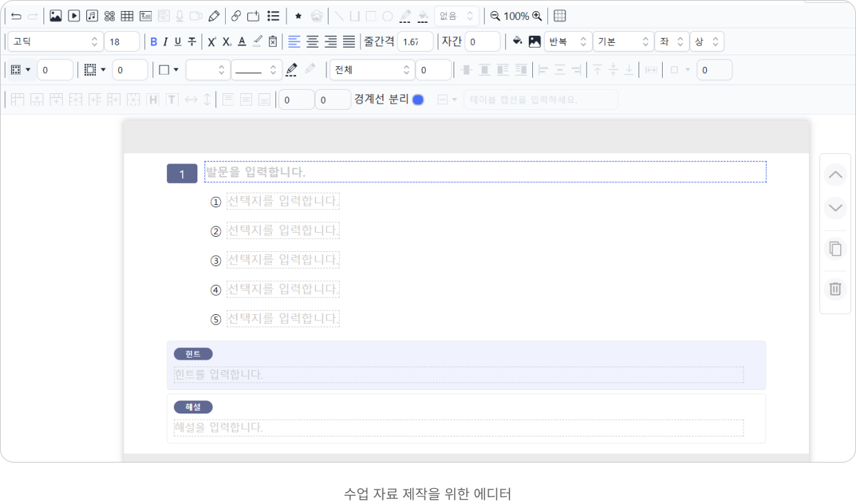Open the inner margin box dropdown
Viewport: 856px width, 504px height.
tap(21, 70)
